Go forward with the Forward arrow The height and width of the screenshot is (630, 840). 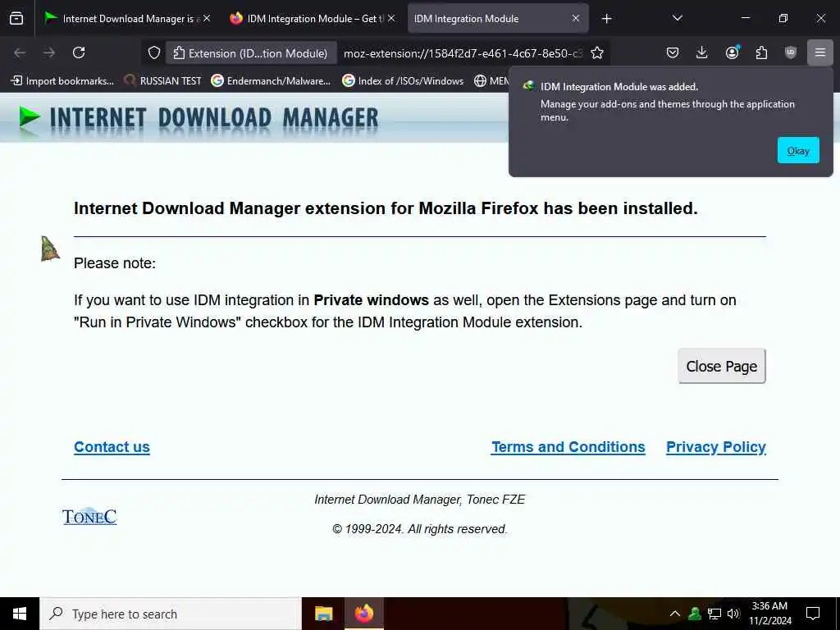click(x=49, y=52)
